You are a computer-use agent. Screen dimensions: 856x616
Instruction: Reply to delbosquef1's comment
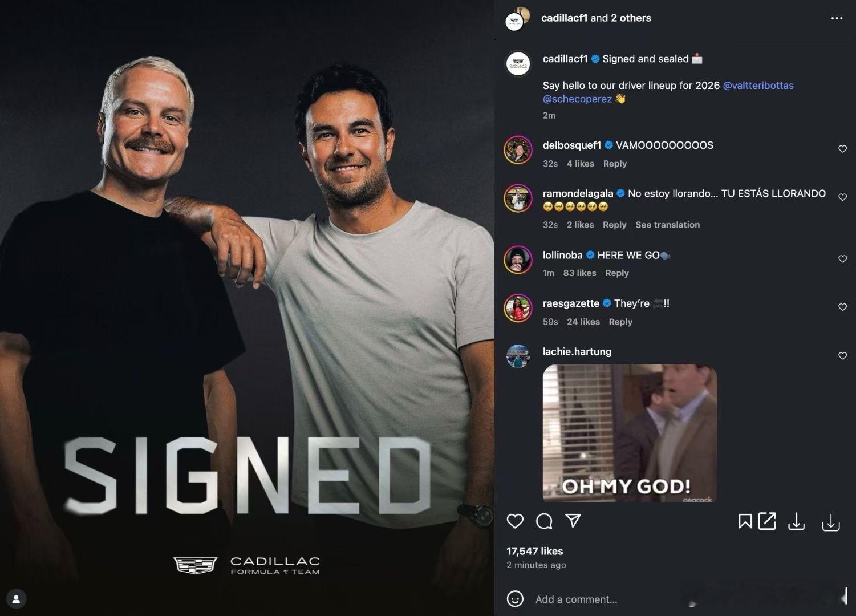[x=615, y=164]
